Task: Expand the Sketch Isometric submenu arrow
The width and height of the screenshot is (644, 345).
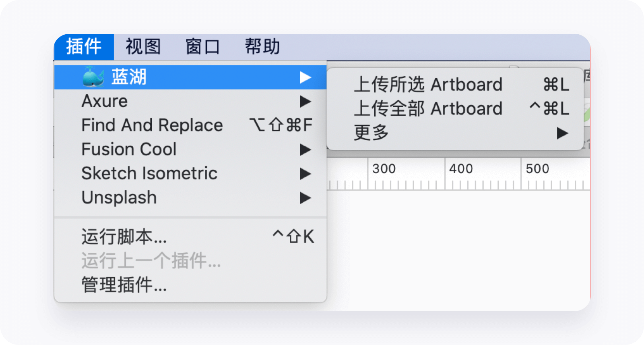Action: (305, 174)
